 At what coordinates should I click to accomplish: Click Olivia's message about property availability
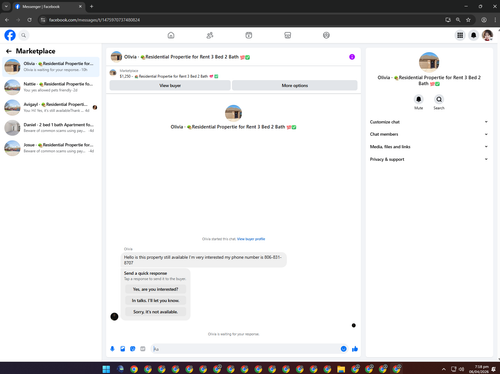click(203, 260)
